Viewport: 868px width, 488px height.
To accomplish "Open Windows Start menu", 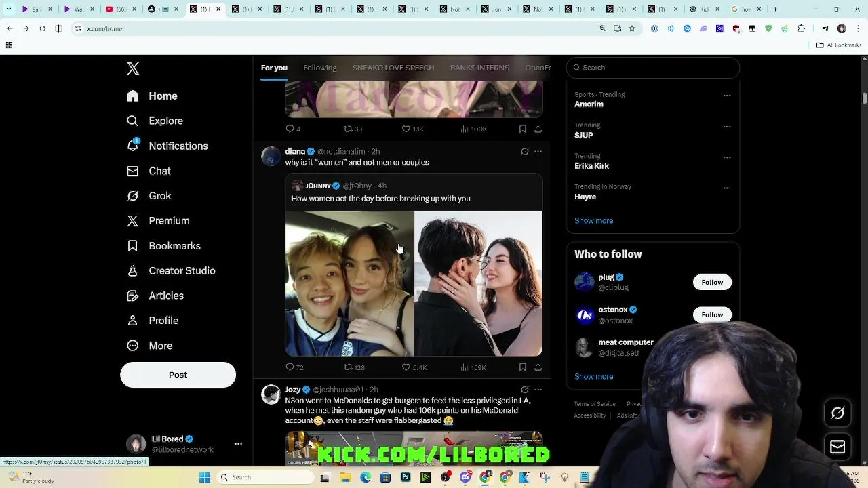I will click(x=204, y=477).
